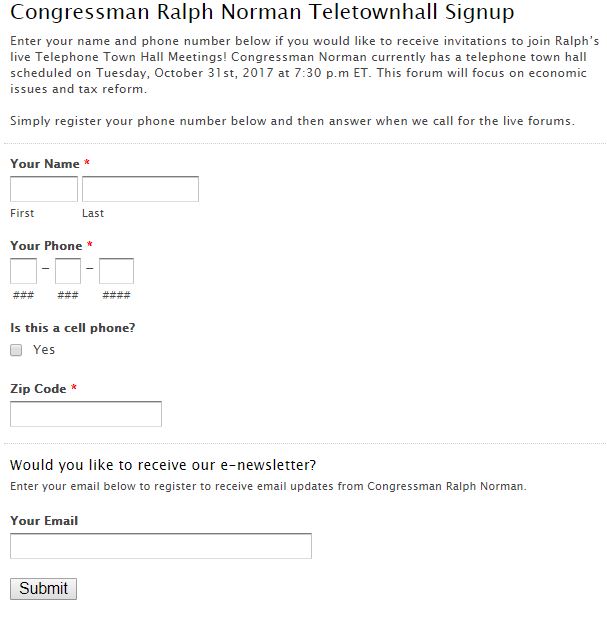
Task: Click the "Is this a cell phone?" label
Action: [x=73, y=328]
